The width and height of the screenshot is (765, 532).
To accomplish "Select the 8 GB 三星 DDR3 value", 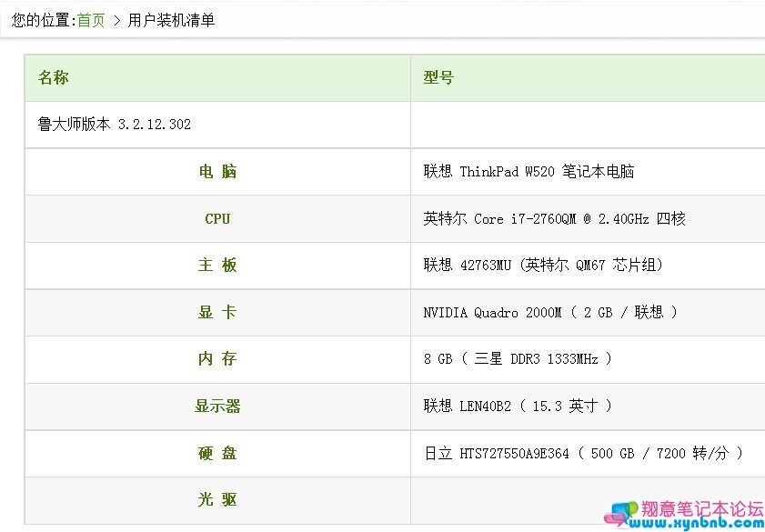I will click(518, 359).
